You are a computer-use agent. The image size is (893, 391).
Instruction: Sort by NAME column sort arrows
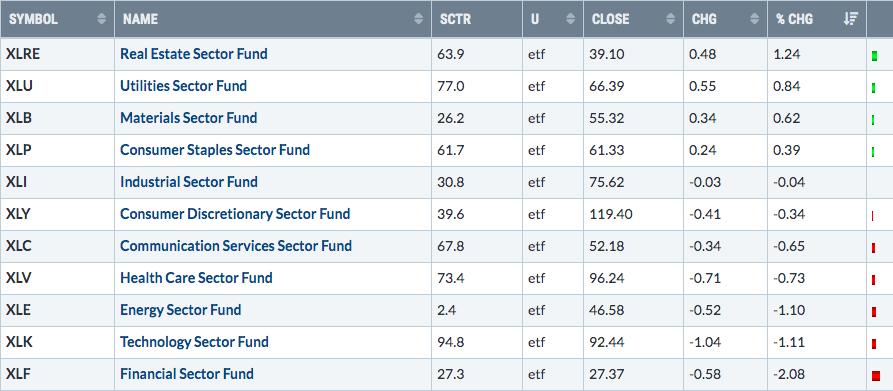pyautogui.click(x=419, y=19)
